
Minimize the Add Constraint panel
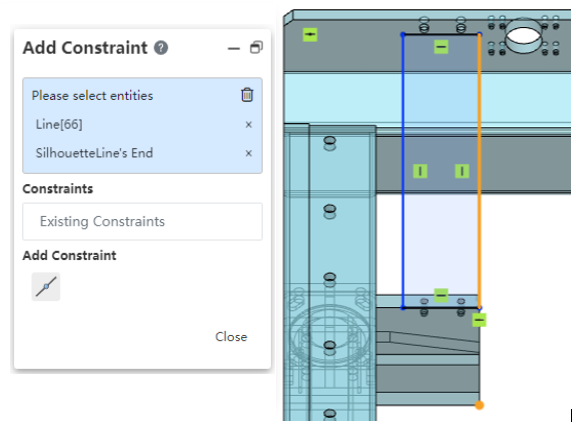click(x=234, y=48)
